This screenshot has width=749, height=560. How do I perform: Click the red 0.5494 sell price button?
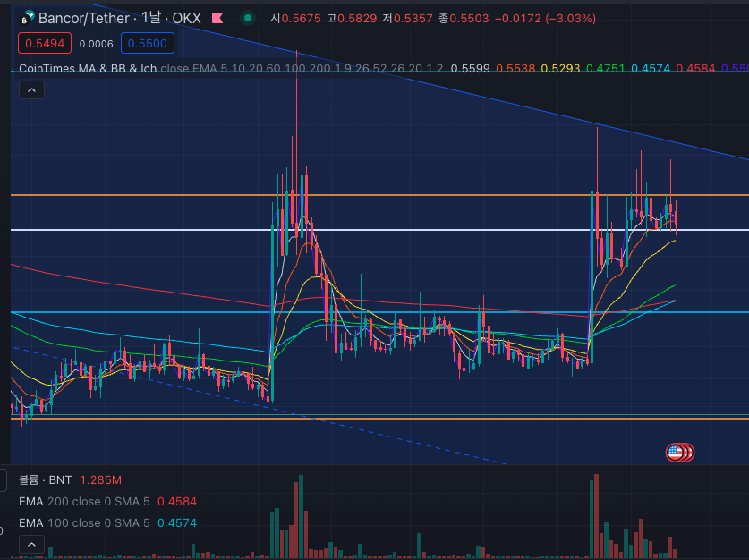(x=45, y=44)
